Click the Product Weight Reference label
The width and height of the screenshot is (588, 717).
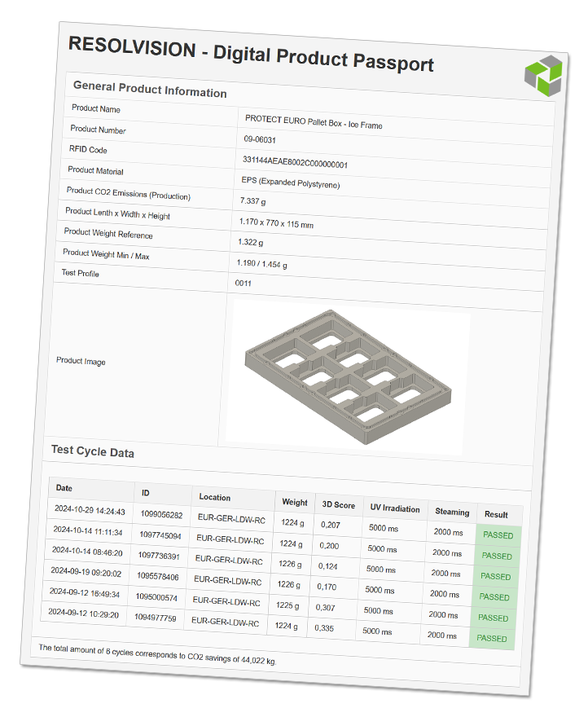pos(108,233)
